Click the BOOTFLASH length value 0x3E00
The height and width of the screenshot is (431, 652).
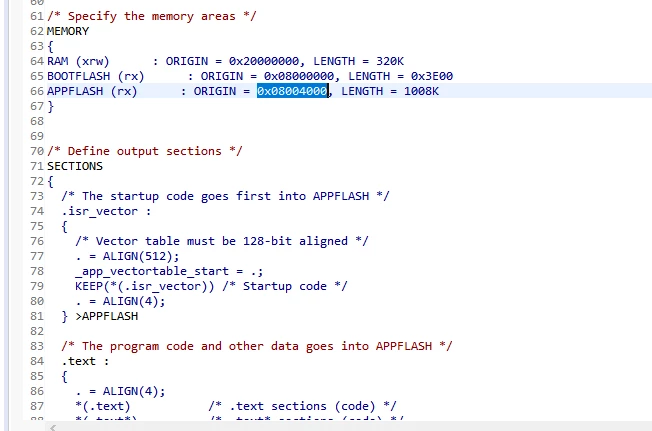432,76
